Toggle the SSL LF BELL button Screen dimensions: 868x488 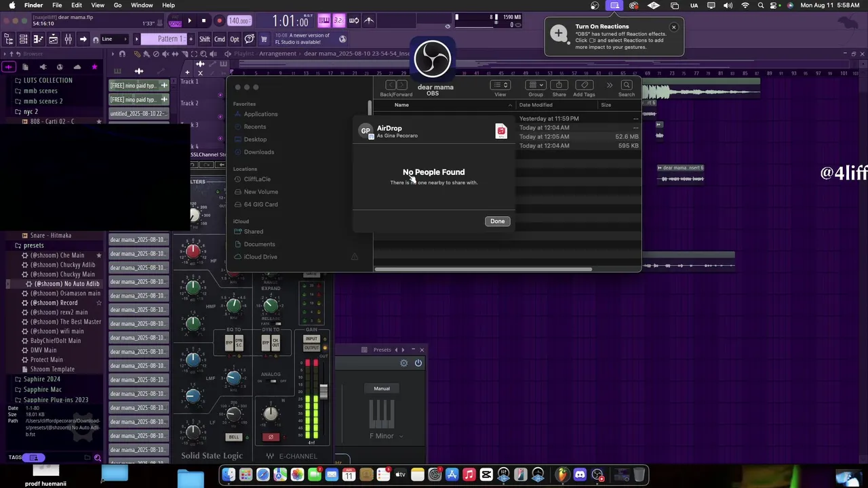233,437
